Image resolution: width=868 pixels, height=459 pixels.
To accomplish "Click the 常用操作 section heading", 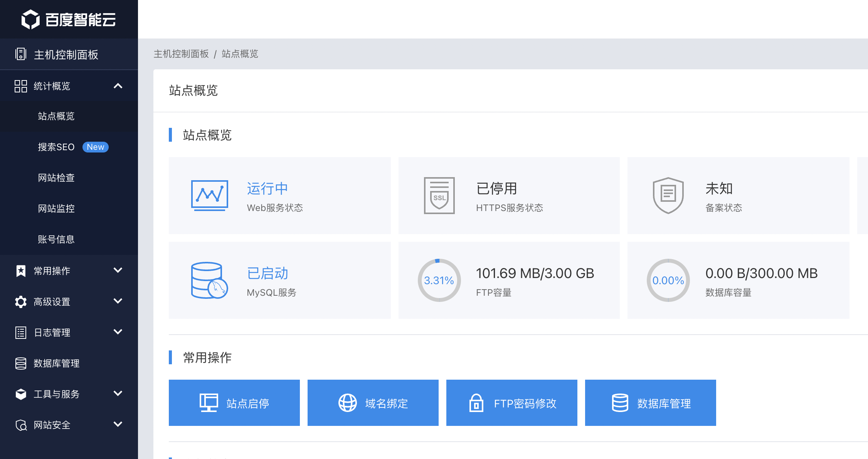I will point(207,358).
